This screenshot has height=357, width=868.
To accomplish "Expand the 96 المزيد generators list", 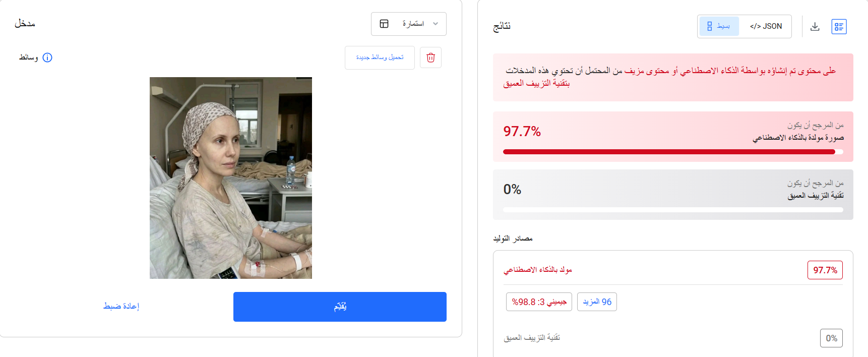I will click(x=597, y=302).
